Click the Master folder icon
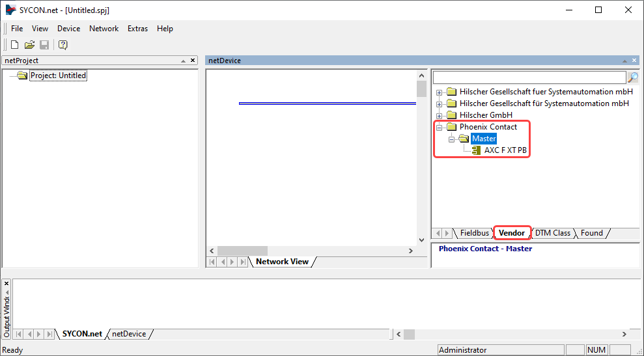Viewport: 644px width, 356px height. [464, 139]
